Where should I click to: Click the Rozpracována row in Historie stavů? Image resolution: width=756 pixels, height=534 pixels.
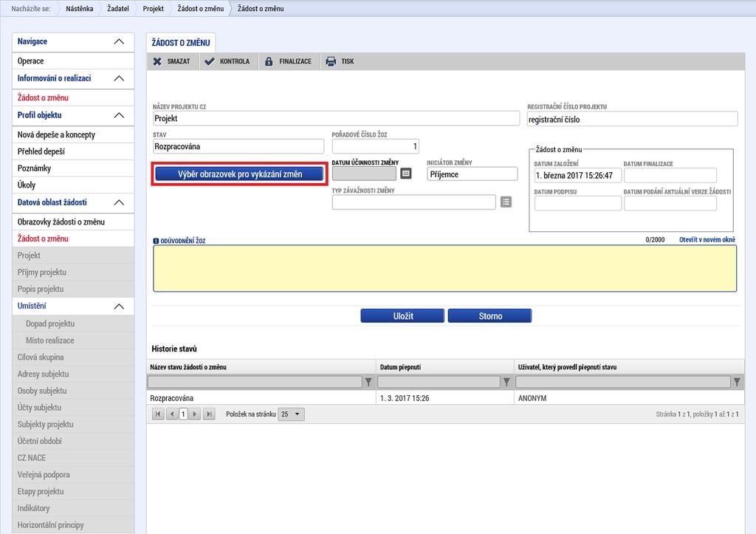[445, 398]
